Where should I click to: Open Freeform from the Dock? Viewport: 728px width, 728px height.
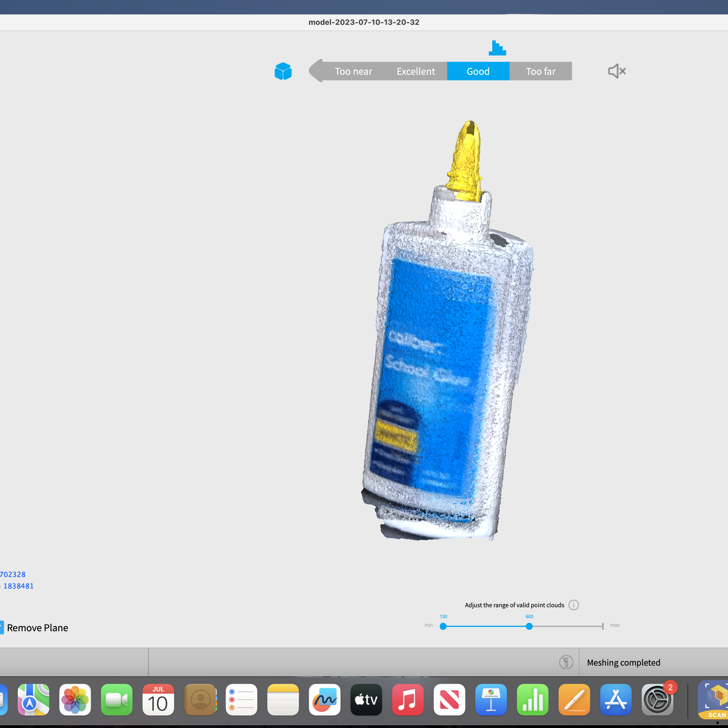click(324, 700)
